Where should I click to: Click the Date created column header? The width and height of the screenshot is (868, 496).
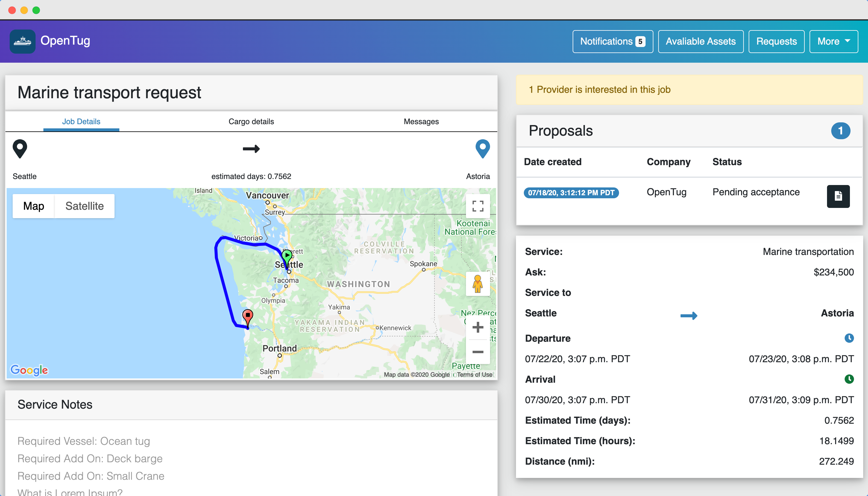[552, 162]
